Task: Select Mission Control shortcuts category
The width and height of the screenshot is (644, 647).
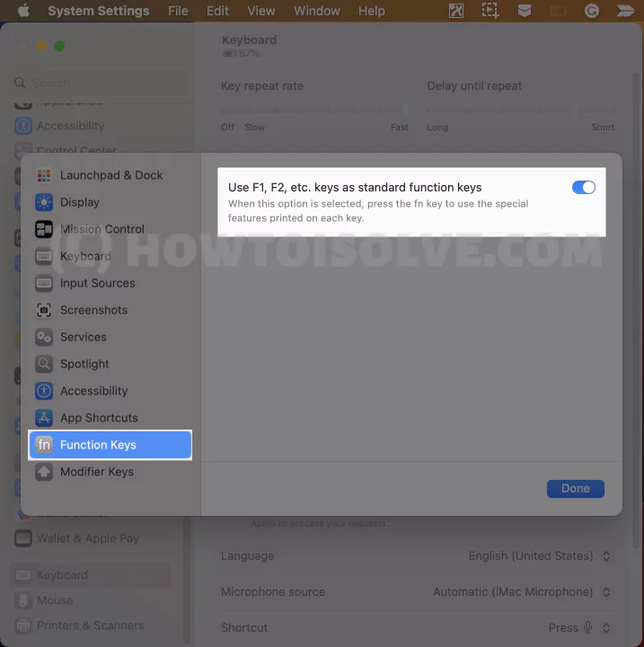Action: [x=110, y=229]
